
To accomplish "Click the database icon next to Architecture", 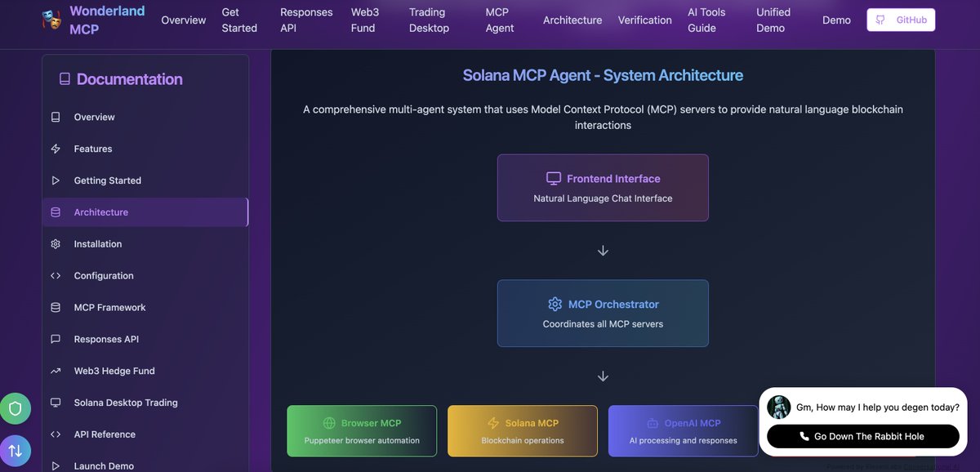I will pos(56,212).
